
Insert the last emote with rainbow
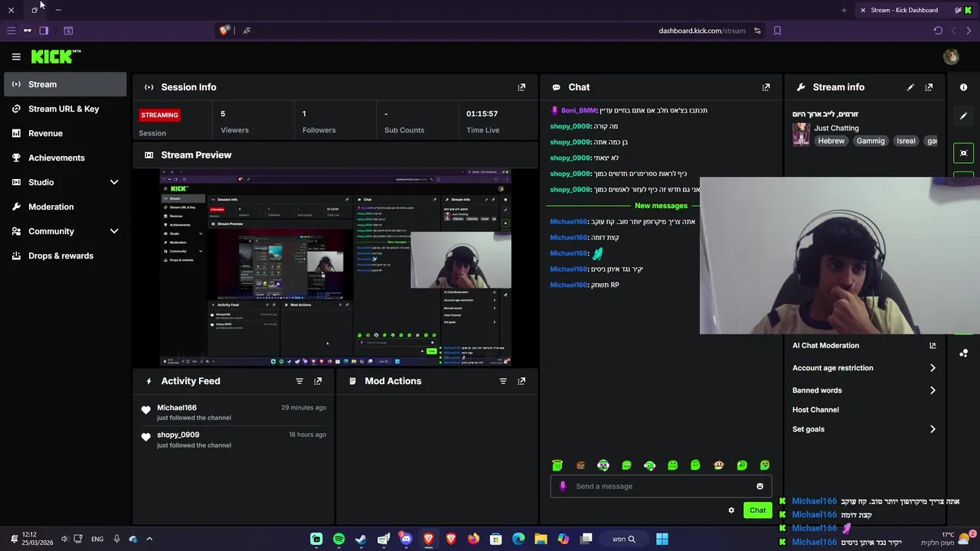(x=764, y=465)
